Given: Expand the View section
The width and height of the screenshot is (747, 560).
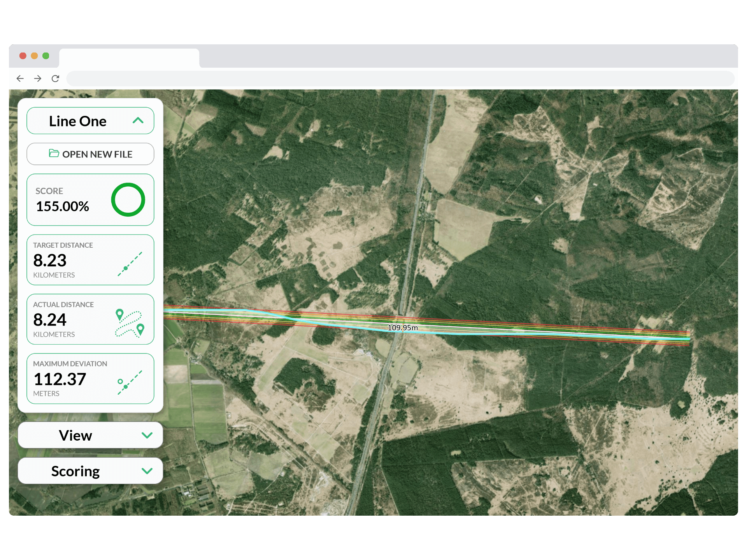Looking at the screenshot, I should 147,435.
